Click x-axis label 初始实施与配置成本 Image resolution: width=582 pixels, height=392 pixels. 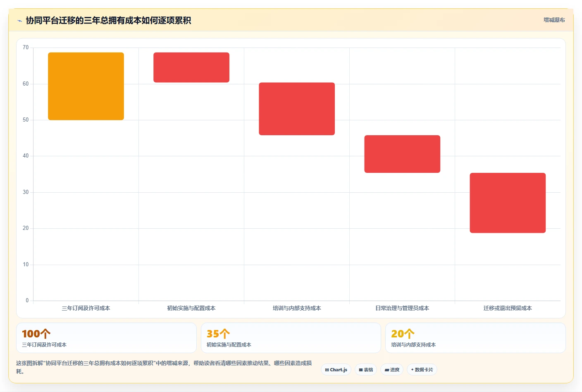click(x=191, y=308)
